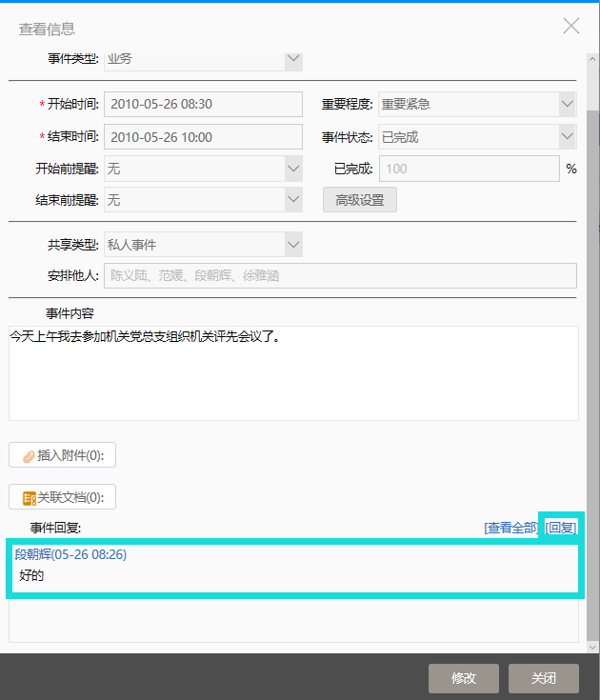The image size is (600, 700).
Task: Click the 查看全部 link
Action: tap(510, 528)
